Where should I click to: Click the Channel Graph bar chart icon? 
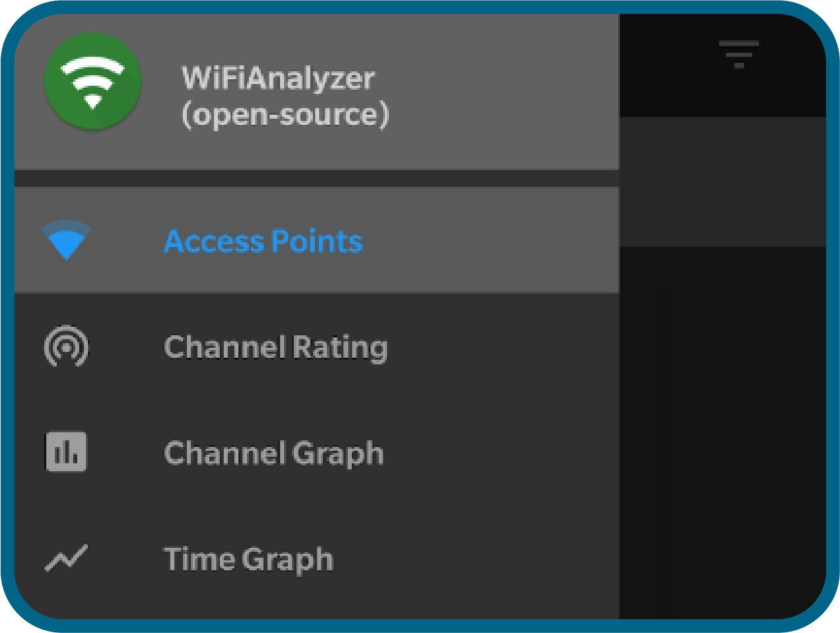tap(66, 452)
